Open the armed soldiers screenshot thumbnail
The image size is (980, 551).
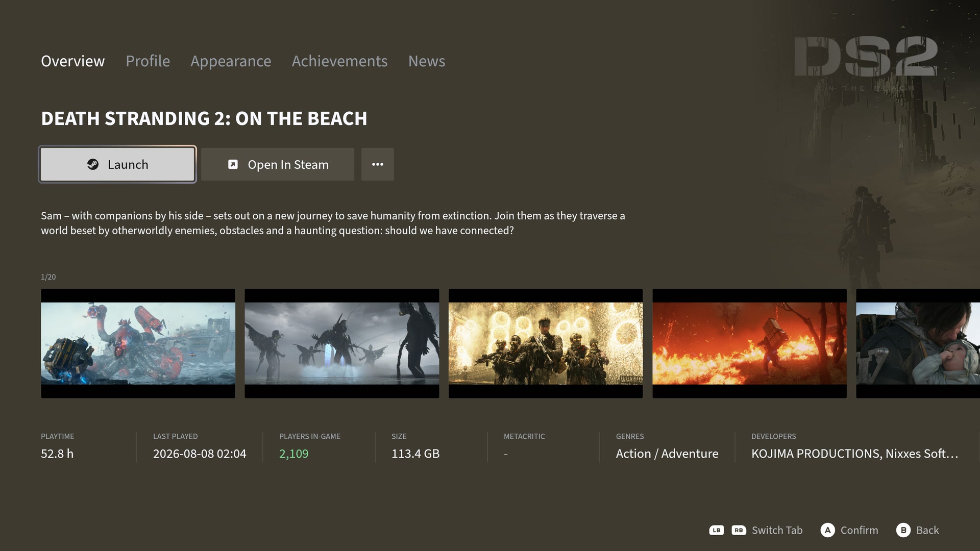[x=546, y=343]
